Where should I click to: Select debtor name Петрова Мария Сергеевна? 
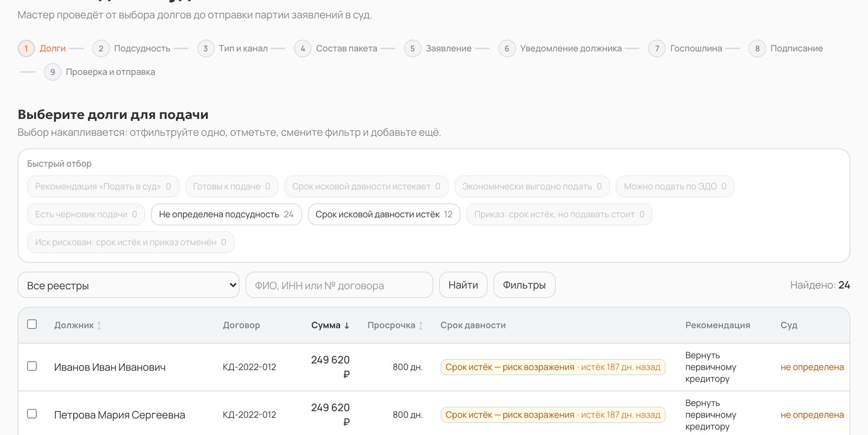pyautogui.click(x=120, y=415)
